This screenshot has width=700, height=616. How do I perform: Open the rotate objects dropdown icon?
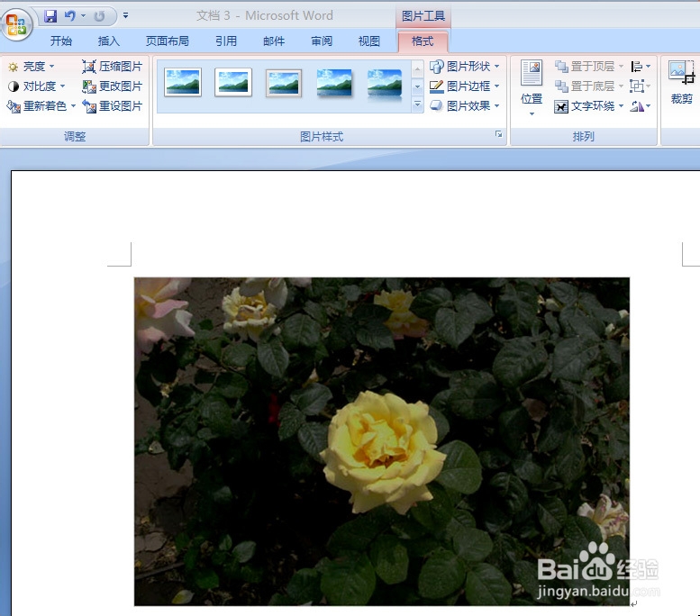coord(641,106)
